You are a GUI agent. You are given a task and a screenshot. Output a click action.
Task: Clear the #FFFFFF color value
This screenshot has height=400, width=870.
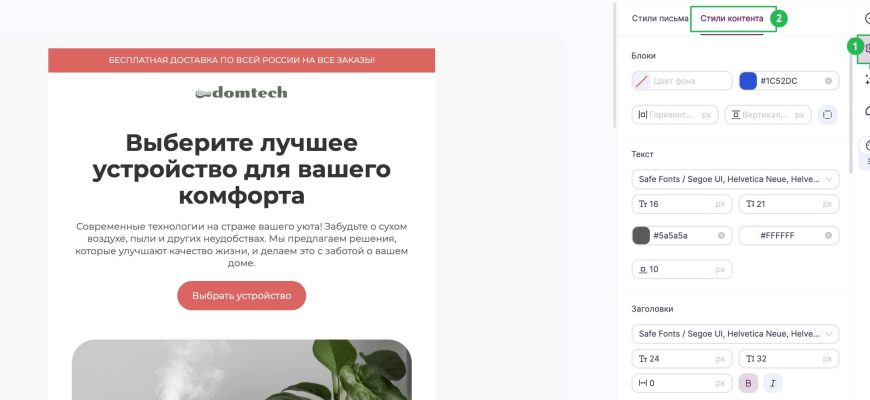tap(828, 235)
